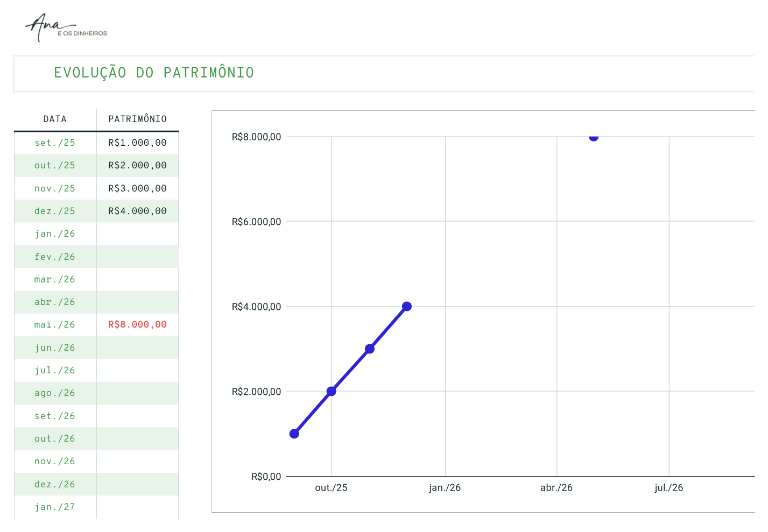Viewport: 768px width, 532px height.
Task: Select the R$2.000,00 value cell
Action: 137,166
